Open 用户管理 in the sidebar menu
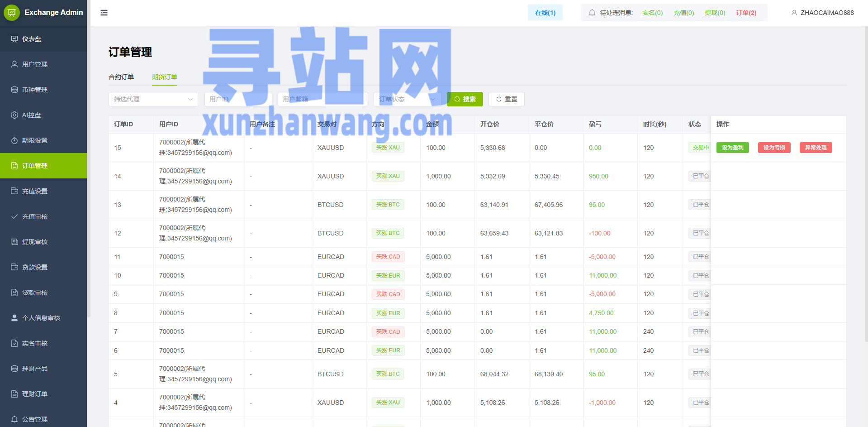Screen dimensions: 868x427 pos(35,64)
